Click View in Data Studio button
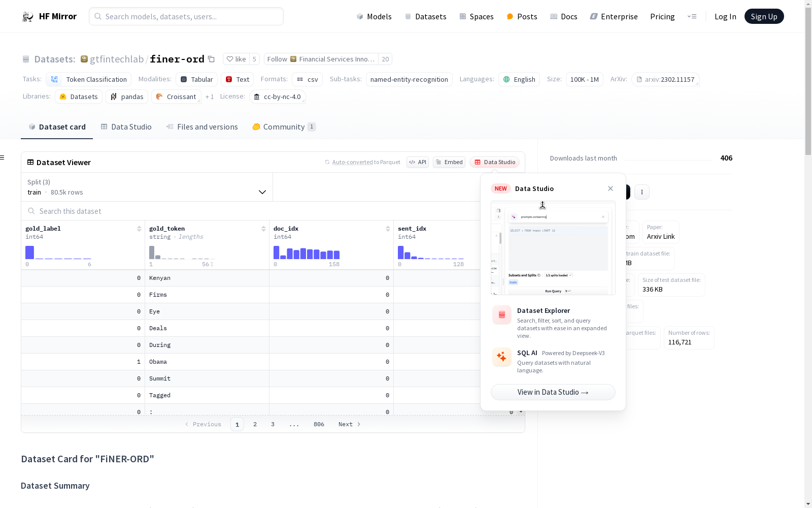This screenshot has width=812, height=508. (x=553, y=392)
